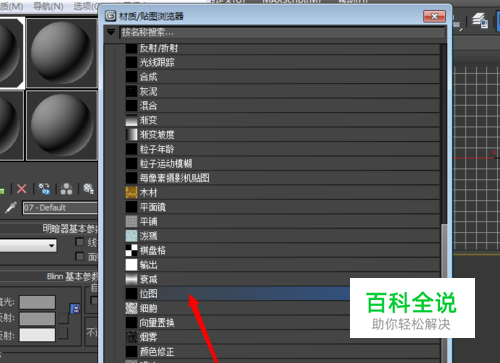Collapse the Blinn 基本参数 rollout header
This screenshot has height=363, width=500.
pos(49,276)
